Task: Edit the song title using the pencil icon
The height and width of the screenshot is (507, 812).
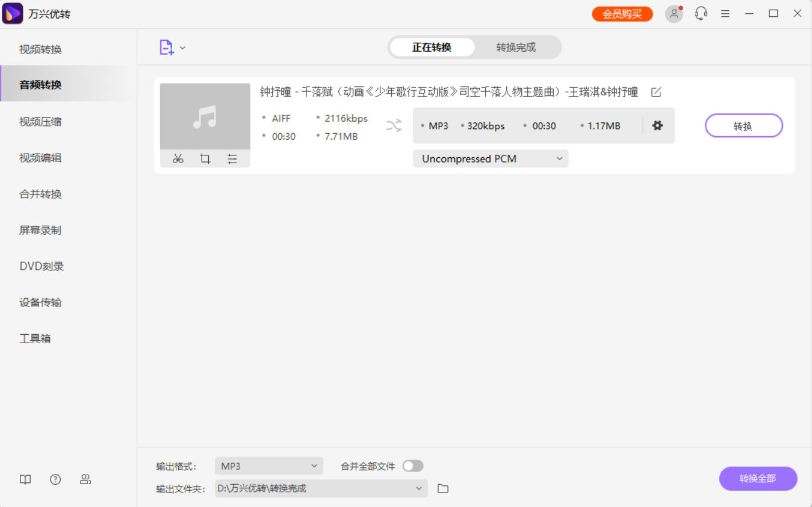Action: click(655, 92)
